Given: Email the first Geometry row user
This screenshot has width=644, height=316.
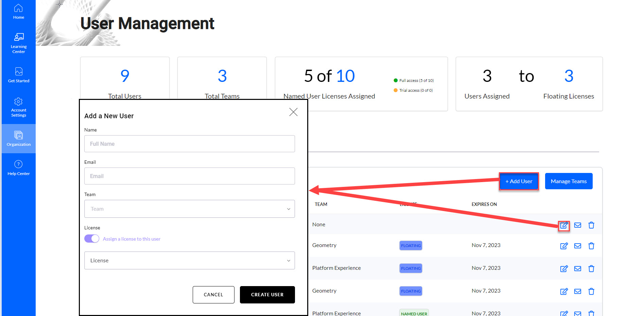Looking at the screenshot, I should (x=578, y=246).
